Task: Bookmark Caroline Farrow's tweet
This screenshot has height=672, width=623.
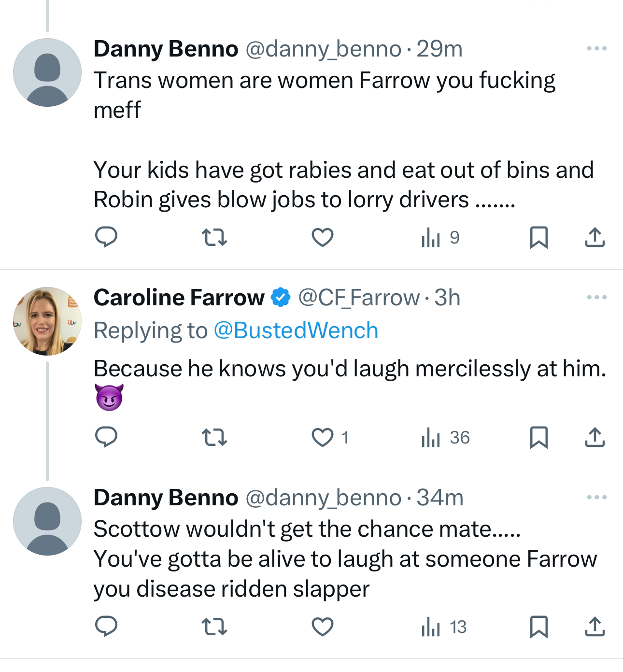Action: (x=538, y=437)
